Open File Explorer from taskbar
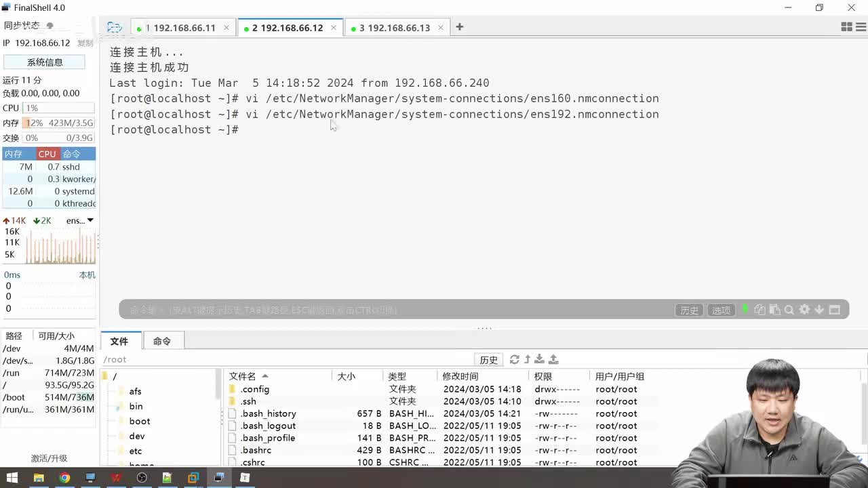868x488 pixels. click(39, 478)
